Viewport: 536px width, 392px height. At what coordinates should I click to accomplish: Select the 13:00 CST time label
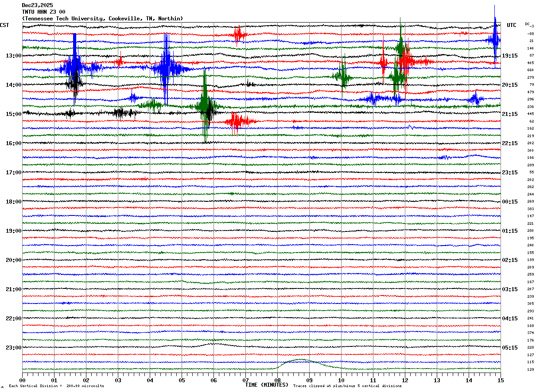coord(13,56)
